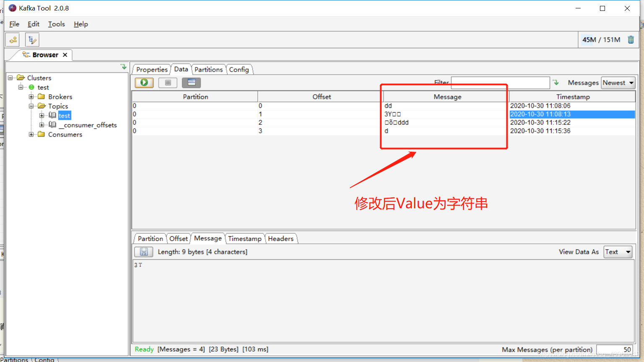
Task: Select the lower Message detail tab
Action: point(208,238)
